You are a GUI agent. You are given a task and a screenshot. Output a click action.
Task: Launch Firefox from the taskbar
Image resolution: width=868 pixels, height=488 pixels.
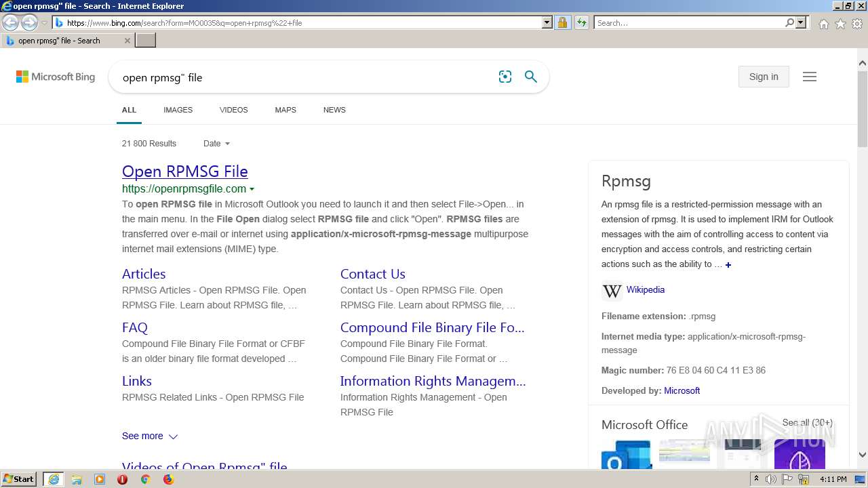[x=168, y=479]
